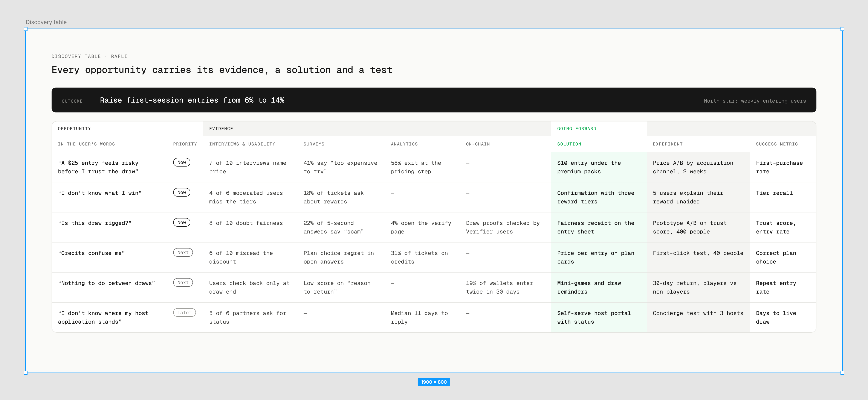Select solution "Mini-games and draw reminders"
The height and width of the screenshot is (400, 868).
coord(589,287)
